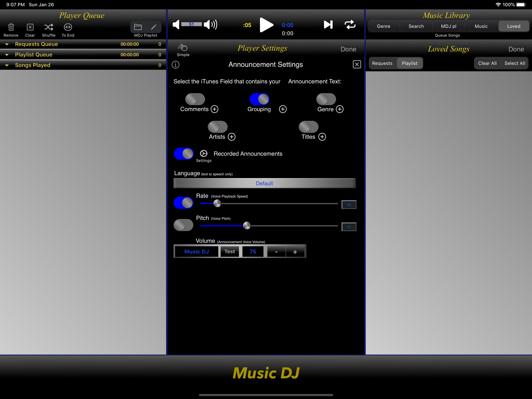
Task: Click the volume down speaker icon
Action: [x=176, y=25]
